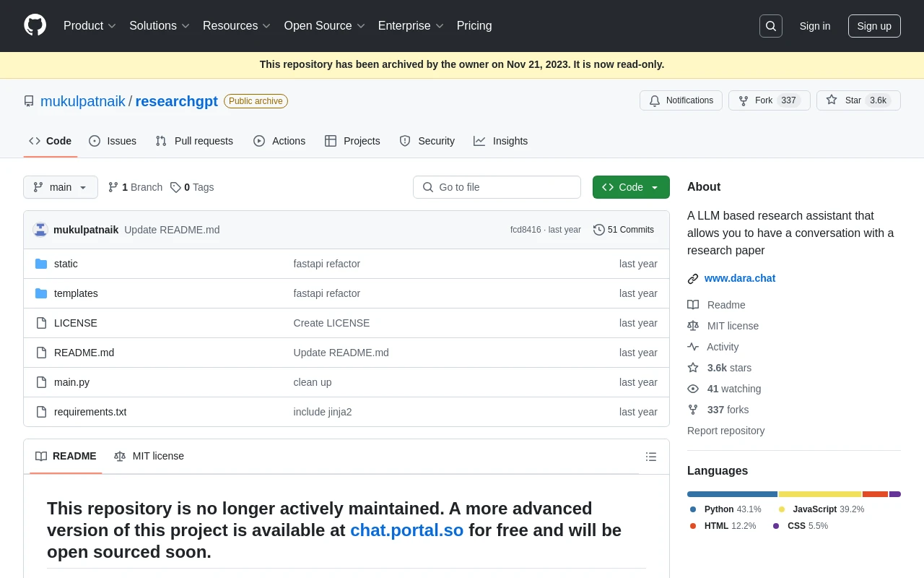Expand the main branch dropdown

point(61,187)
